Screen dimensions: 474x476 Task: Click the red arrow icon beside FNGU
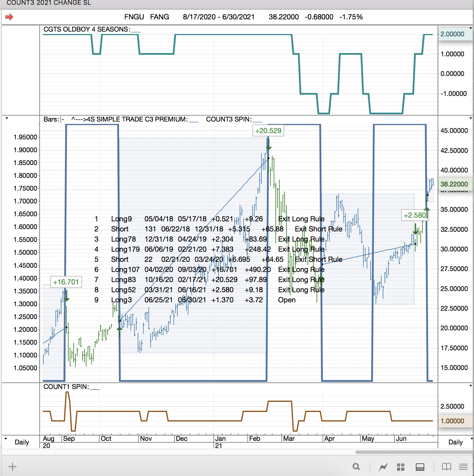tap(9, 17)
